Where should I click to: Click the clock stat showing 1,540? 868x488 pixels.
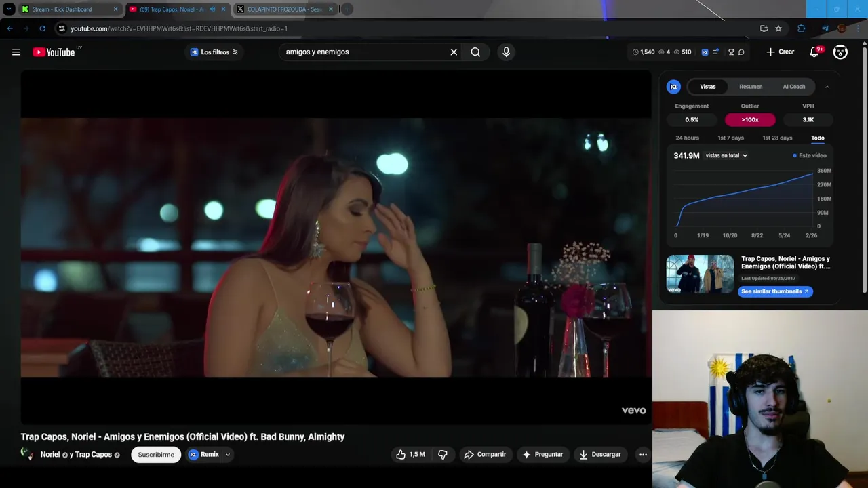tap(644, 52)
